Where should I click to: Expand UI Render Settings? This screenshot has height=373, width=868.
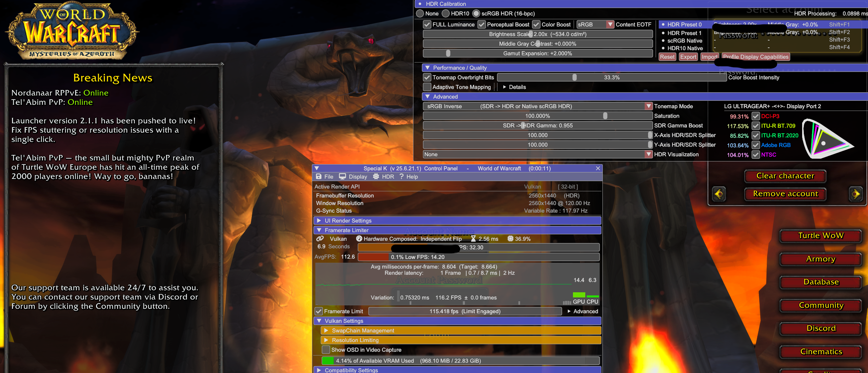[x=319, y=221]
